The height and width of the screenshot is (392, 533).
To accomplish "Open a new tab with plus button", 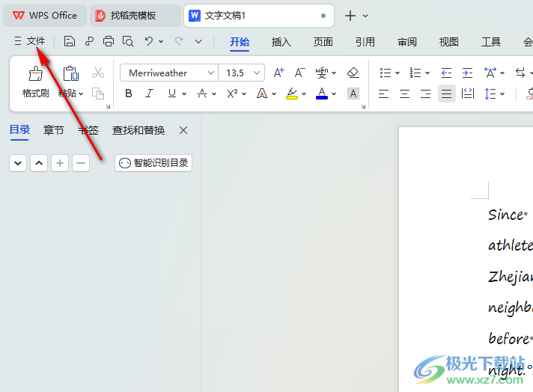I will (350, 16).
